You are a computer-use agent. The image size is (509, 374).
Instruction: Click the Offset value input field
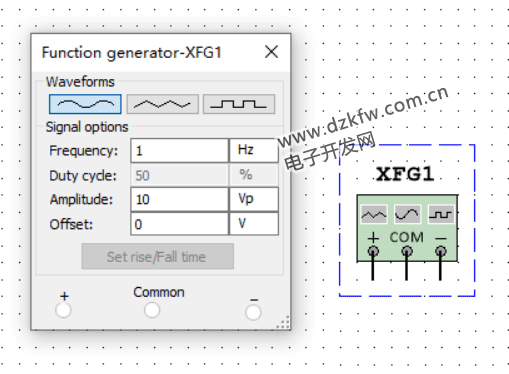pos(179,224)
